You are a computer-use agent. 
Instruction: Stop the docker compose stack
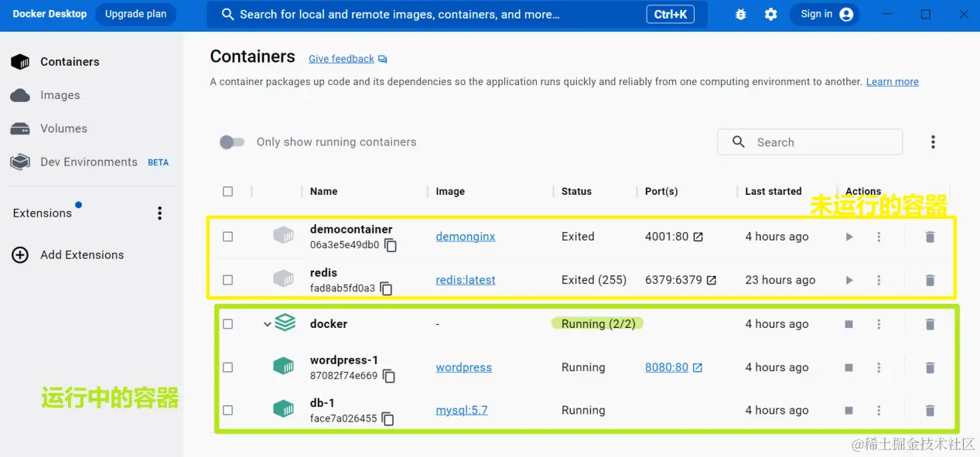[x=849, y=325]
